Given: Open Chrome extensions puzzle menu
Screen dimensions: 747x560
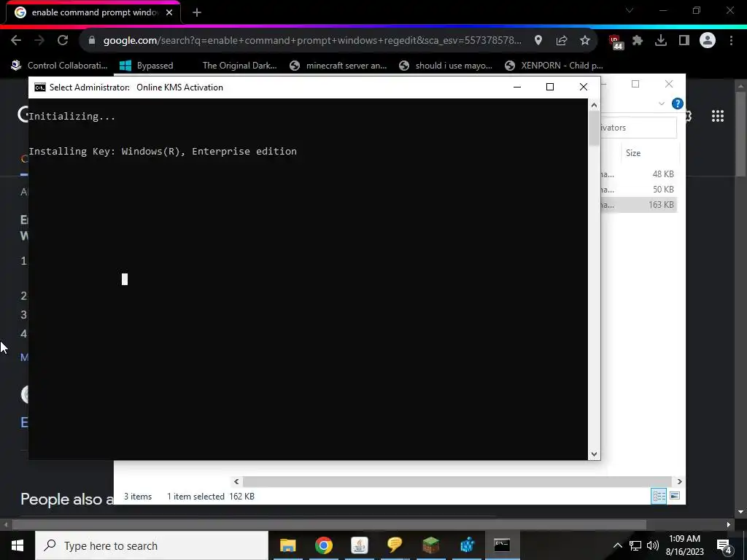Looking at the screenshot, I should pos(638,41).
